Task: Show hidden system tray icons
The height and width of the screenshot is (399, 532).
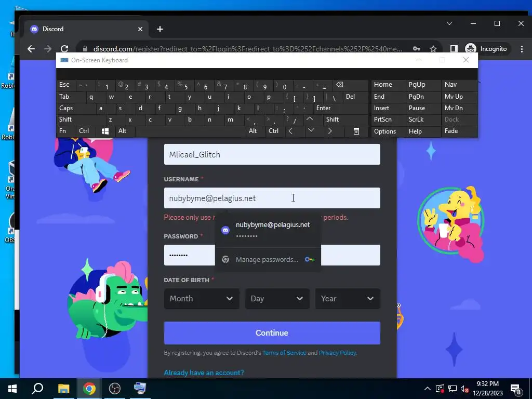Action: pyautogui.click(x=428, y=389)
